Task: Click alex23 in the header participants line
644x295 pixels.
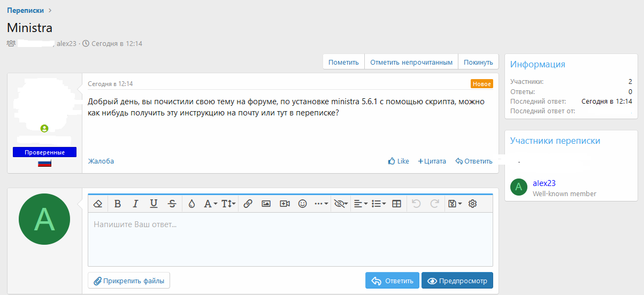Action: tap(66, 43)
